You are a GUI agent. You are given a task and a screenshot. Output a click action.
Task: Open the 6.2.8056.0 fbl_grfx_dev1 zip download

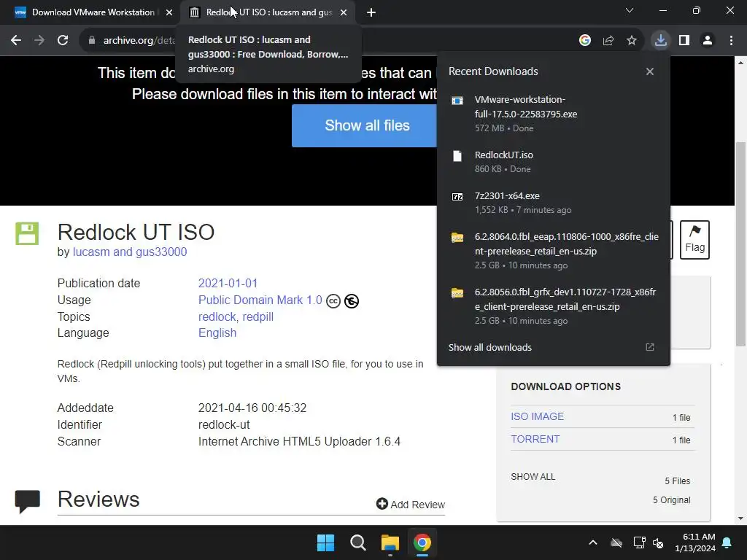[x=554, y=306]
